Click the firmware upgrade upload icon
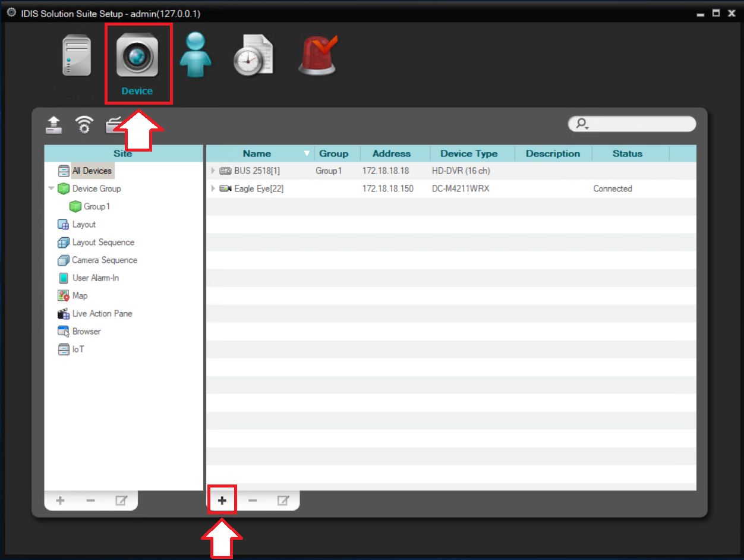Screen dimensions: 744x560 (54, 124)
